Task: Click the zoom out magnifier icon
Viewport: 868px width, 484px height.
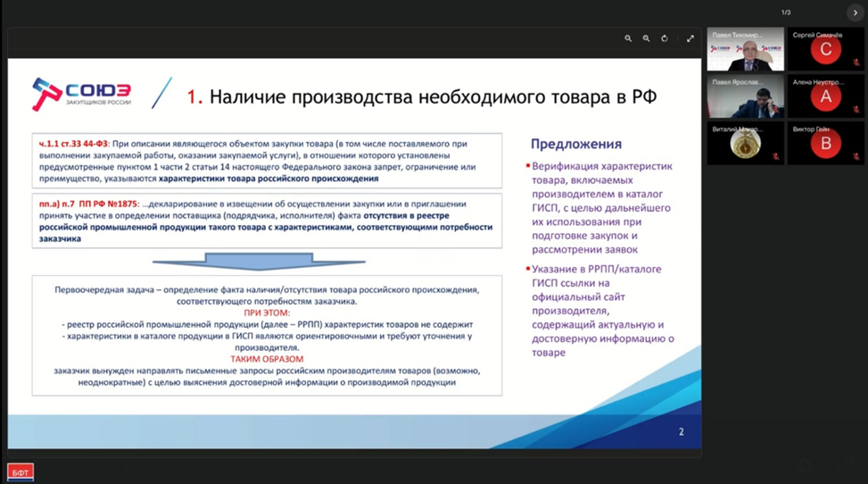Action: click(628, 38)
